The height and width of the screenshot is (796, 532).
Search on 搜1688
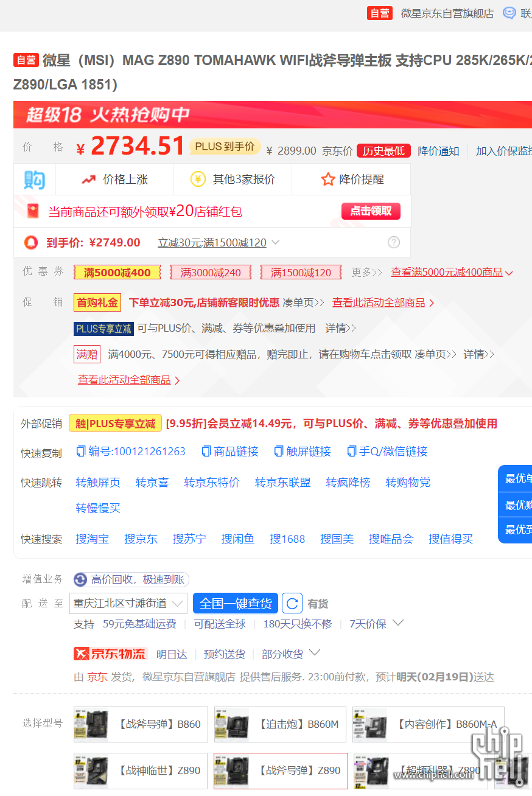(x=287, y=539)
